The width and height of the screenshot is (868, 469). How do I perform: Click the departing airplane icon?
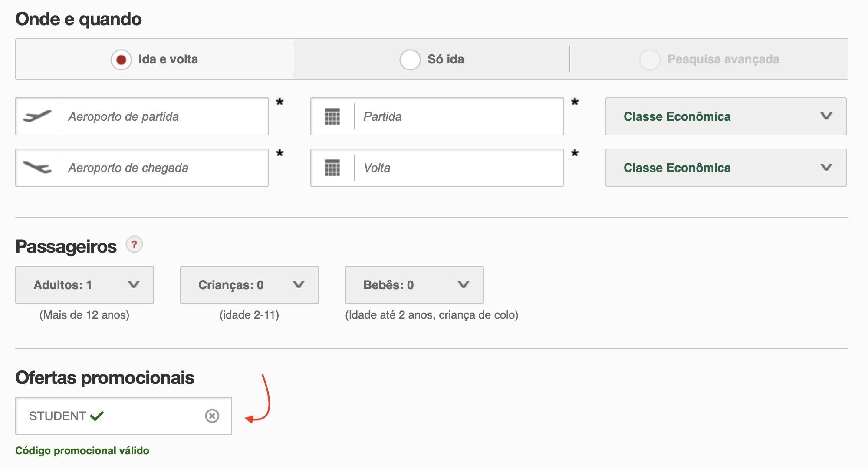coord(37,116)
